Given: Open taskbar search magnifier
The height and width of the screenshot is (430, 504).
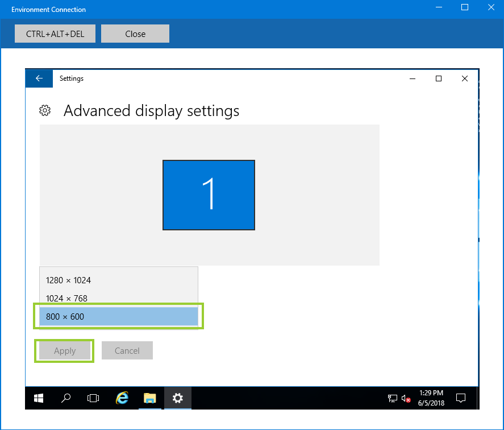Looking at the screenshot, I should (x=66, y=398).
